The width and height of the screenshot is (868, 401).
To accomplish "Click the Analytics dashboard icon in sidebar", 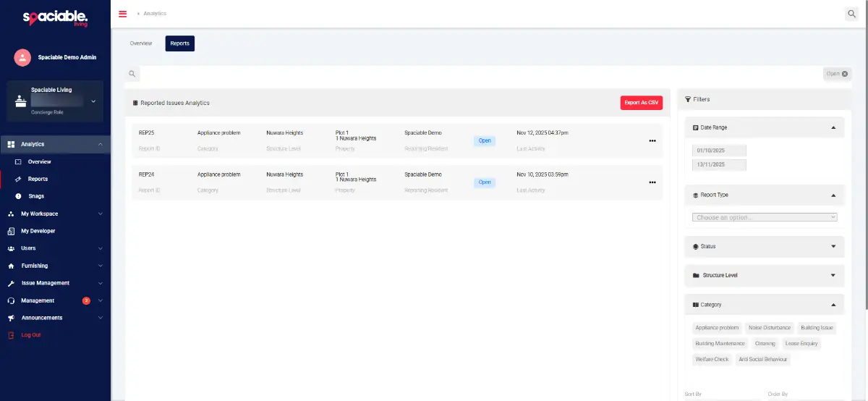I will point(11,145).
